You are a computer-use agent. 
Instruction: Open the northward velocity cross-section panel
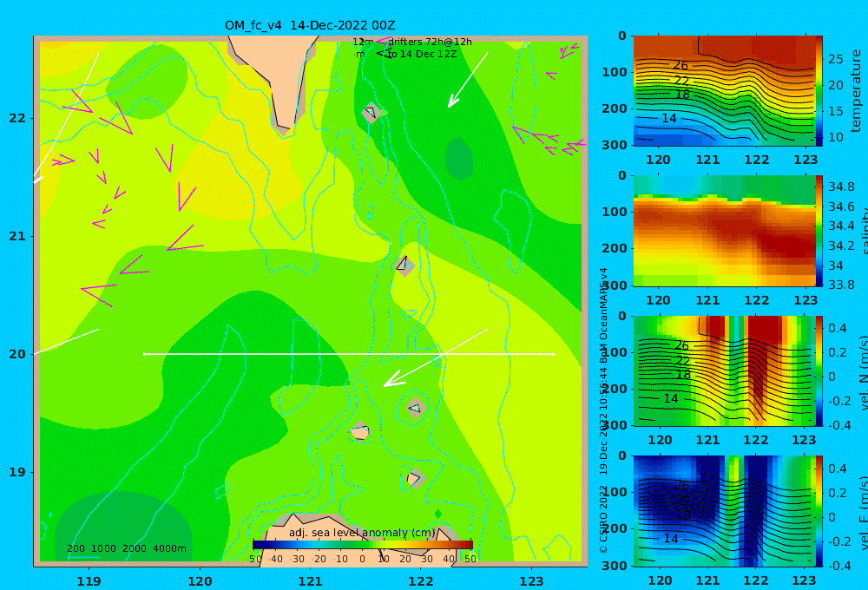tap(724, 370)
